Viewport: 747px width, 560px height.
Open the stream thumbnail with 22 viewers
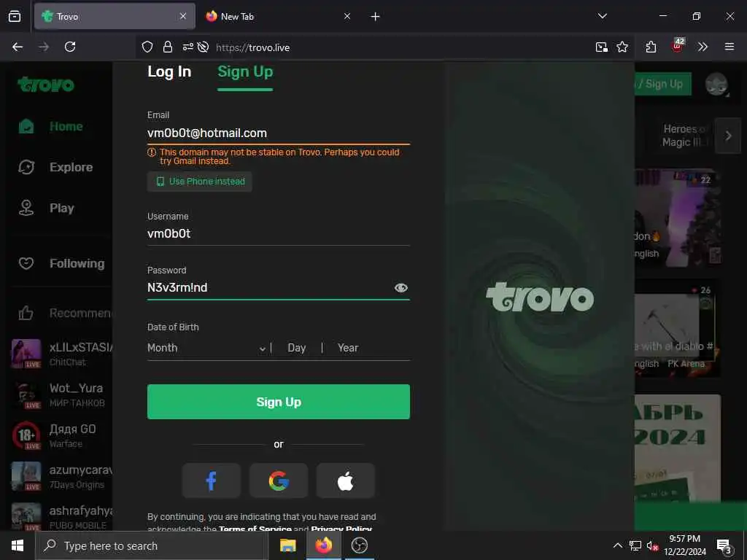678,217
